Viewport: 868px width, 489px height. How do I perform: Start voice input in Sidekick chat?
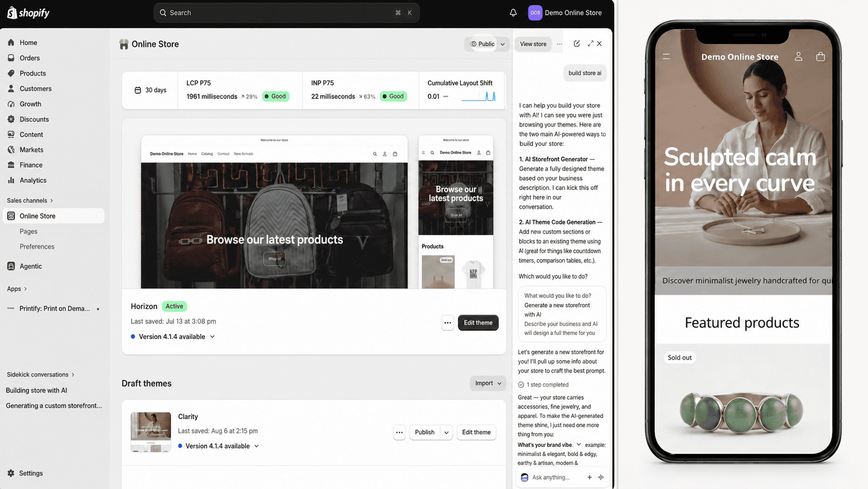(x=601, y=477)
